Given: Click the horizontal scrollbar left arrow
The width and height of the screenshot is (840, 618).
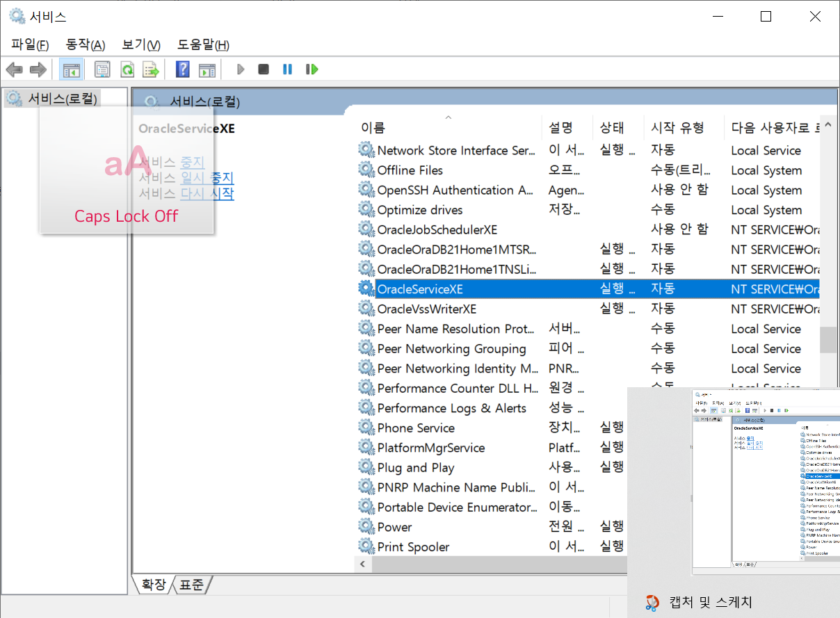Looking at the screenshot, I should 362,564.
